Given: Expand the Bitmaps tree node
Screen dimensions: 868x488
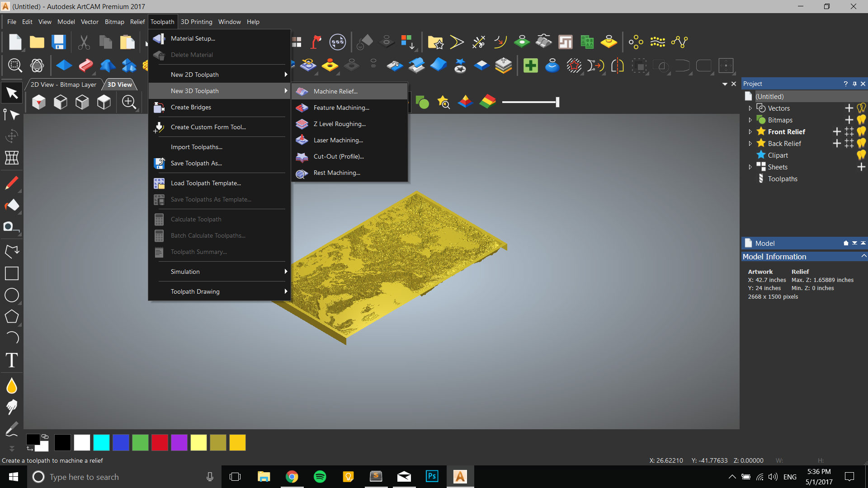Looking at the screenshot, I should (750, 120).
